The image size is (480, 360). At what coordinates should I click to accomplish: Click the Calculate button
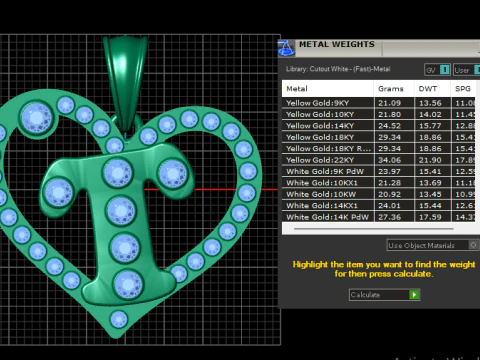(384, 295)
